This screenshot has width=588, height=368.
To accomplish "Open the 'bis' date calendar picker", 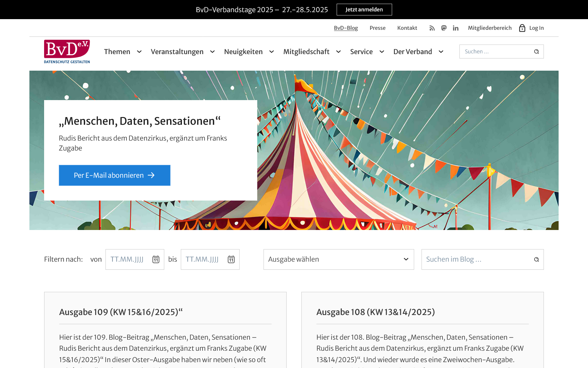I will pyautogui.click(x=231, y=259).
